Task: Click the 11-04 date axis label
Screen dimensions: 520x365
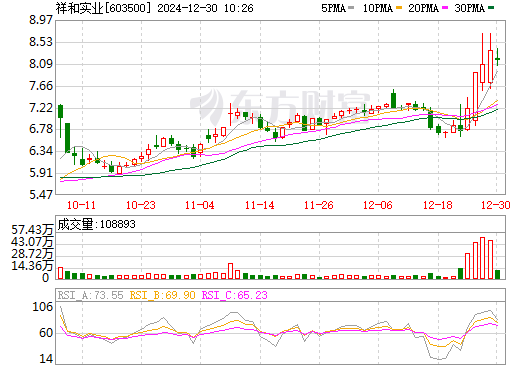Action: [200, 205]
